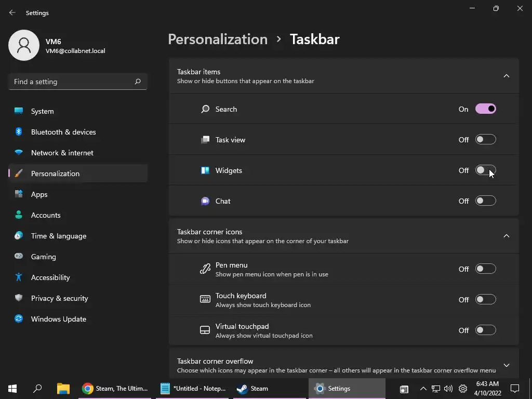Collapse the Taskbar corner icons section
The image size is (532, 399).
(x=506, y=236)
